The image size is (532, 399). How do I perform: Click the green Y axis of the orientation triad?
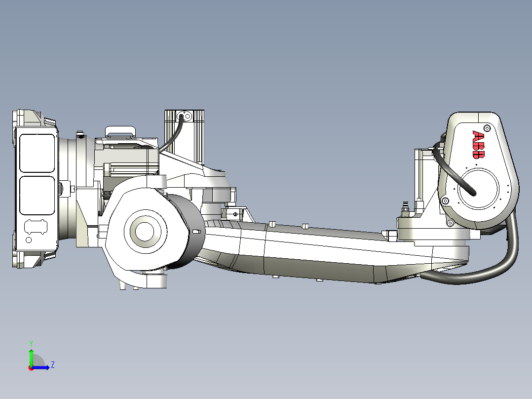(x=31, y=357)
